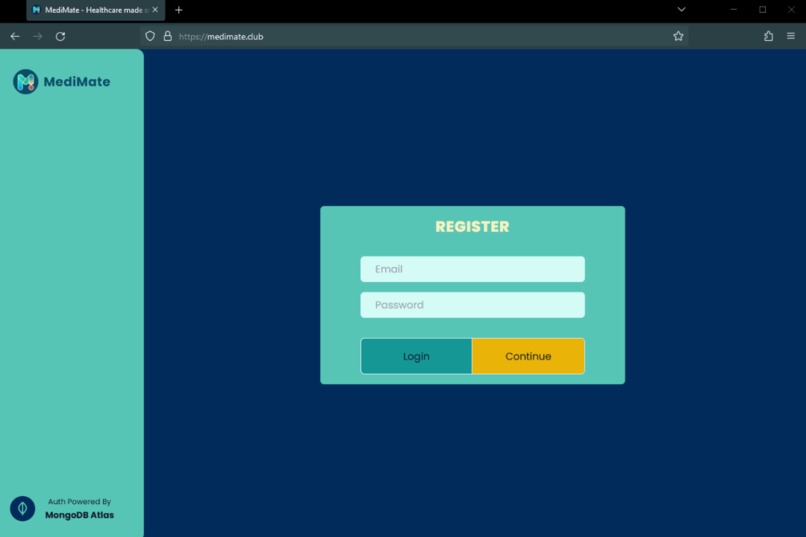The image size is (806, 537).
Task: Click the MongoDB Atlas leaf icon
Action: [23, 508]
